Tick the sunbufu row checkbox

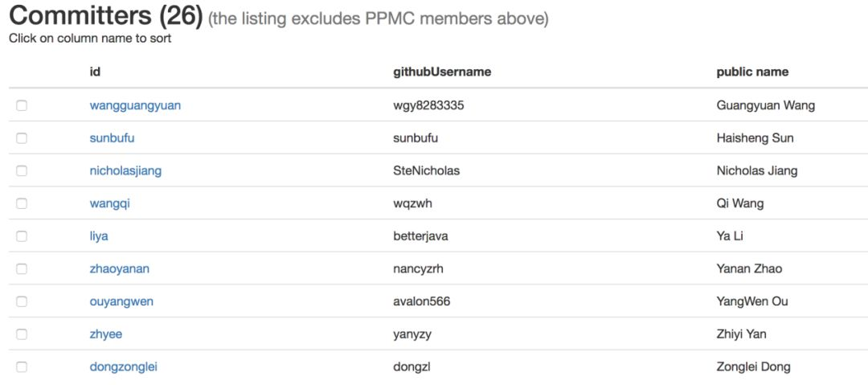tap(22, 138)
